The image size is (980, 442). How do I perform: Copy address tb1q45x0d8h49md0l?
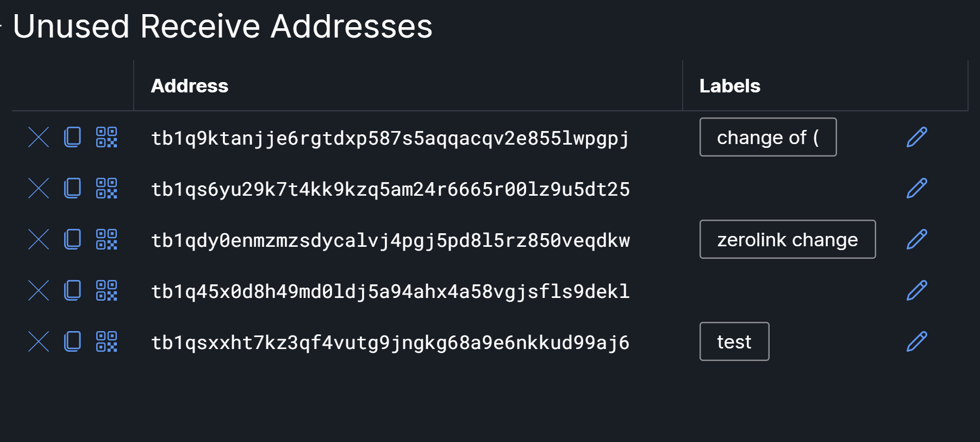[71, 290]
